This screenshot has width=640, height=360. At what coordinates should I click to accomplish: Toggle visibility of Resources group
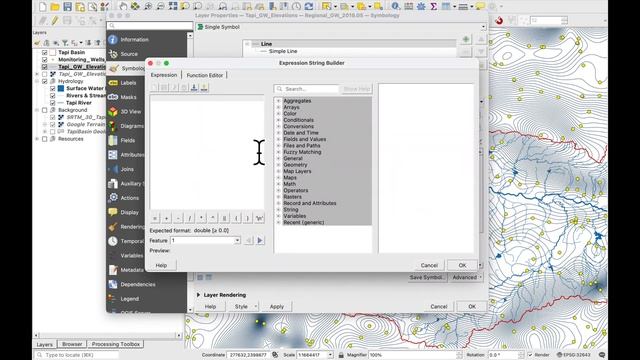click(x=44, y=139)
